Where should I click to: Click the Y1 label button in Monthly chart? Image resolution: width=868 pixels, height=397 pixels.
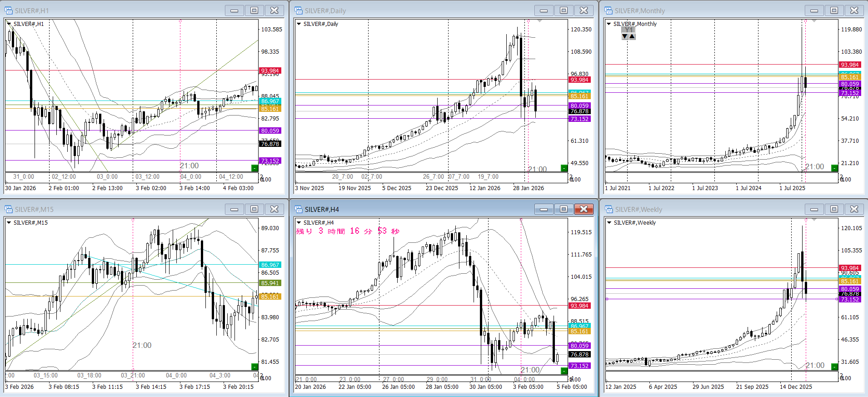coord(629,30)
